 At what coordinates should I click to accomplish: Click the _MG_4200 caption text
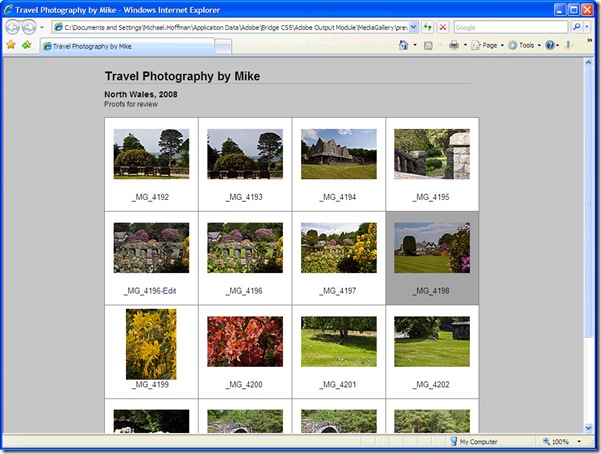coord(244,385)
